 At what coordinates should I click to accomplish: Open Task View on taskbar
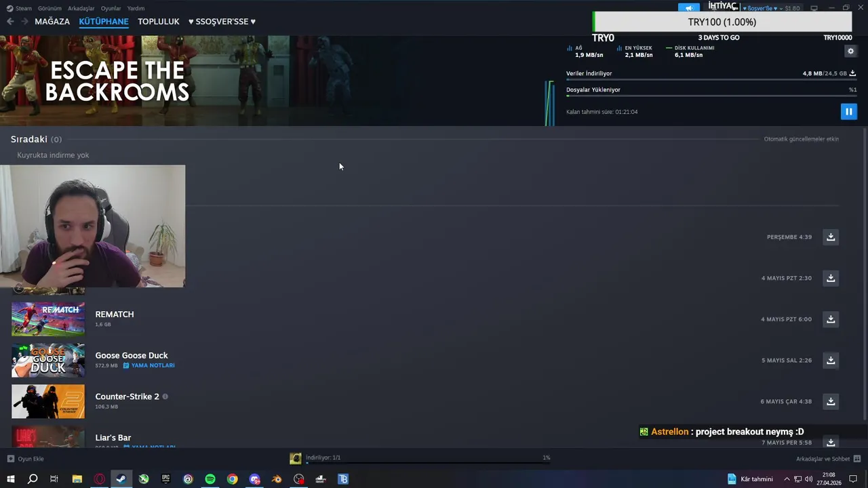tap(54, 479)
